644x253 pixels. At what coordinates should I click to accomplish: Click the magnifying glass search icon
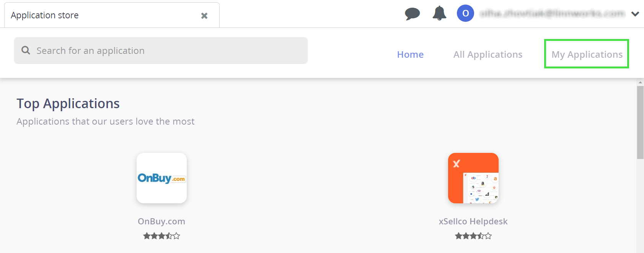[26, 50]
